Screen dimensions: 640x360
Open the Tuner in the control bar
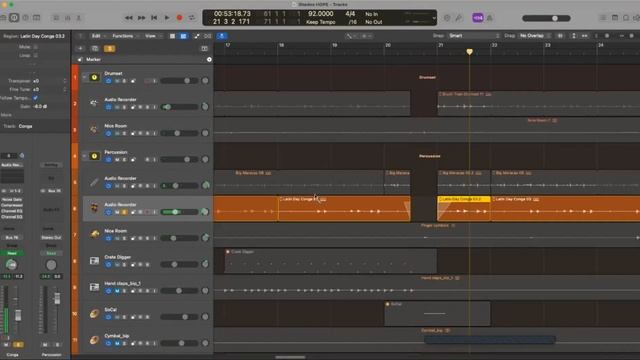coord(459,18)
